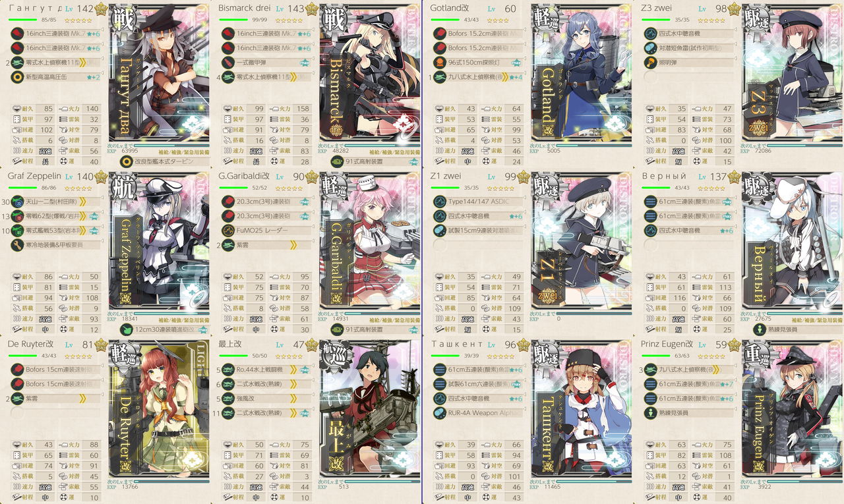
Task: Select the 照明弾 star shell icon on Z3 zwei
Action: (650, 63)
